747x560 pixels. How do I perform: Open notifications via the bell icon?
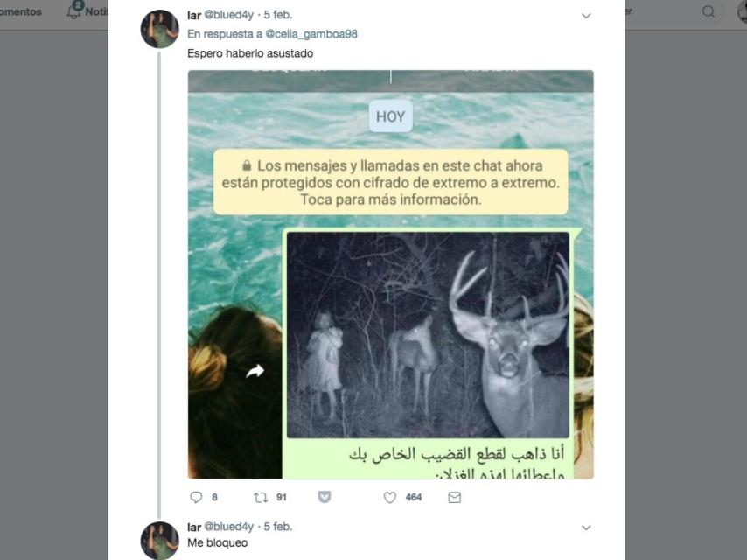(74, 11)
